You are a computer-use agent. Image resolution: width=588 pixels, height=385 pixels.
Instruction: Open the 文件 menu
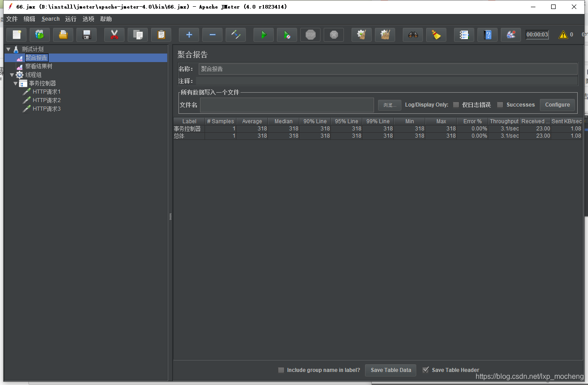(12, 19)
